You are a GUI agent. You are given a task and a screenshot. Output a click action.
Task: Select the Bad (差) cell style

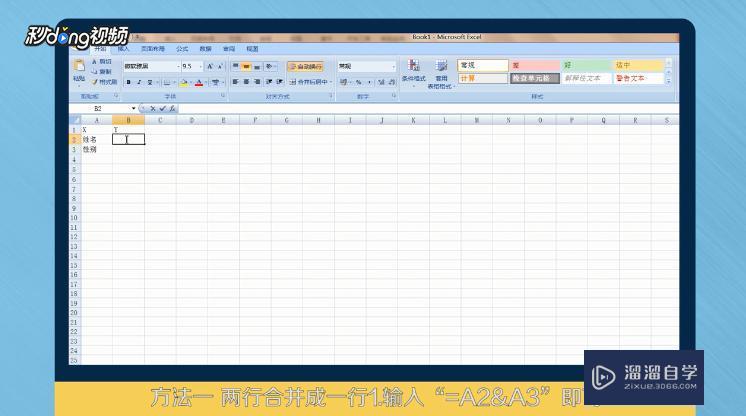(x=535, y=65)
